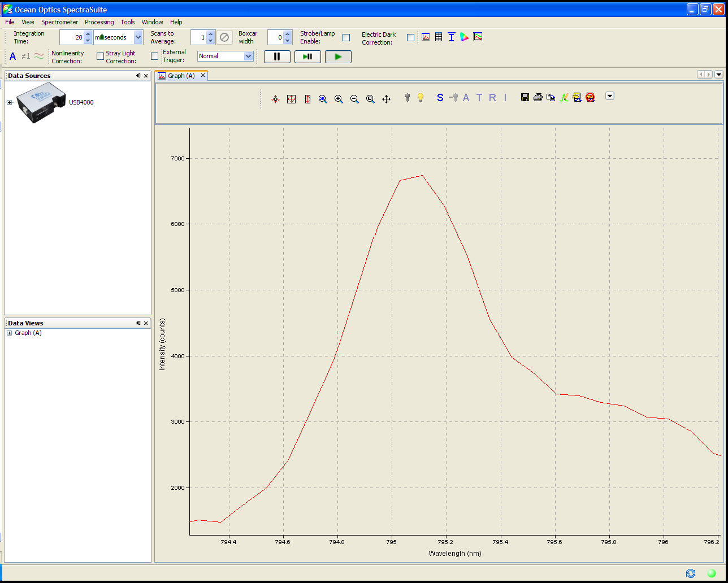This screenshot has width=728, height=583.
Task: Click the red delete overlay icon
Action: click(x=590, y=97)
